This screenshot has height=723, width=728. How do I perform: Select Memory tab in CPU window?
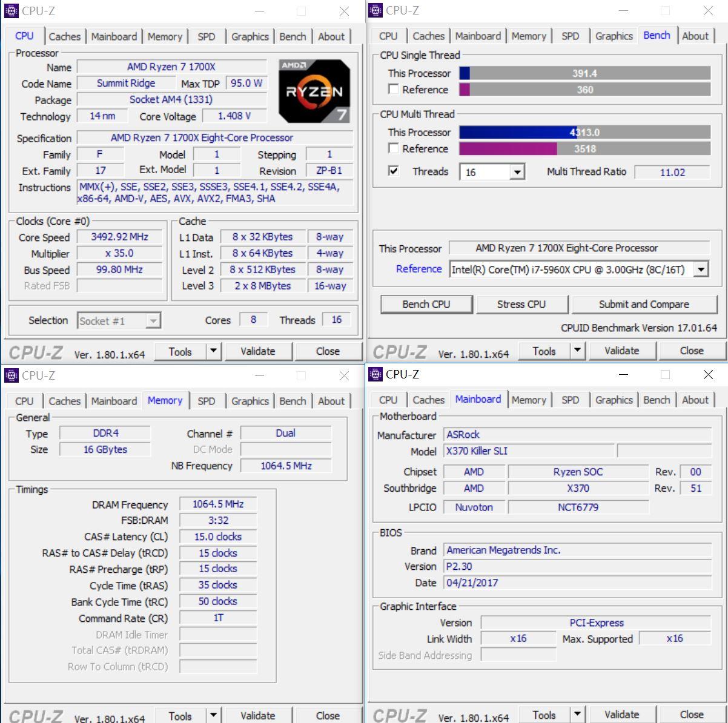coord(165,36)
